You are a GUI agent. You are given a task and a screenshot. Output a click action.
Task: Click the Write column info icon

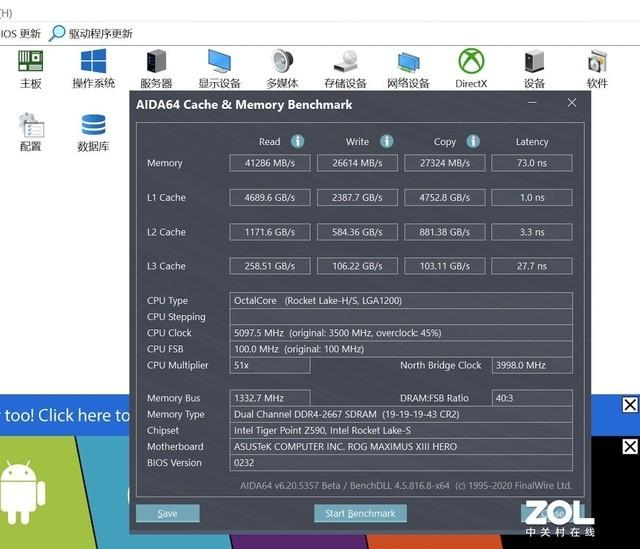click(x=387, y=141)
